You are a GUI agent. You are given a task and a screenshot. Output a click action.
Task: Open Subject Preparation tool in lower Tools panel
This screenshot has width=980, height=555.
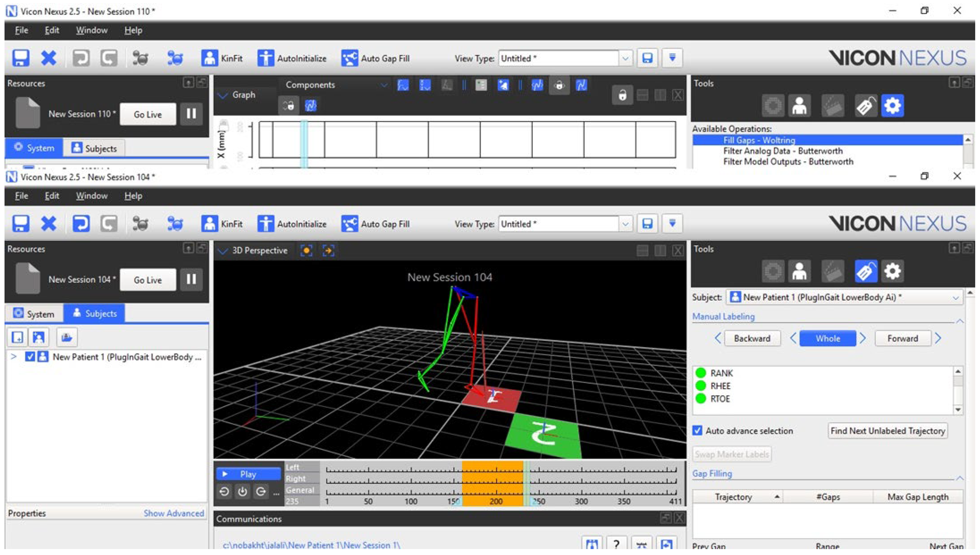coord(799,271)
